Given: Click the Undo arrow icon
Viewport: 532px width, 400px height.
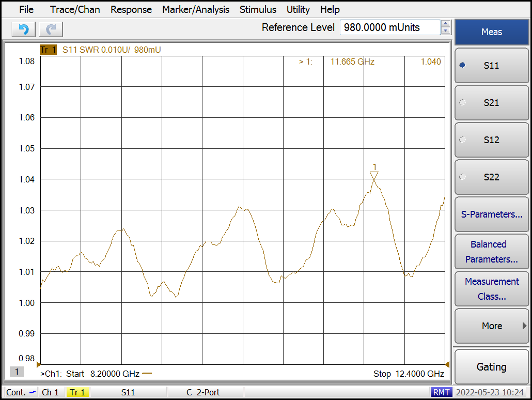Looking at the screenshot, I should coord(23,29).
